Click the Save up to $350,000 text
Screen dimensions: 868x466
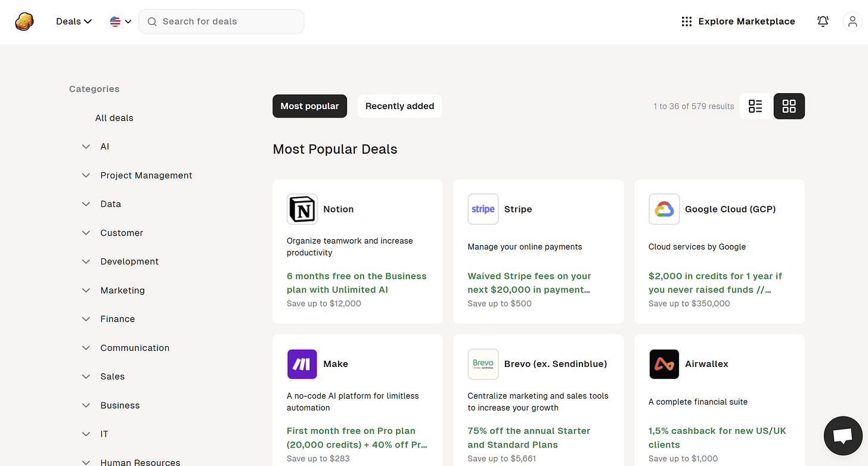[x=689, y=304]
